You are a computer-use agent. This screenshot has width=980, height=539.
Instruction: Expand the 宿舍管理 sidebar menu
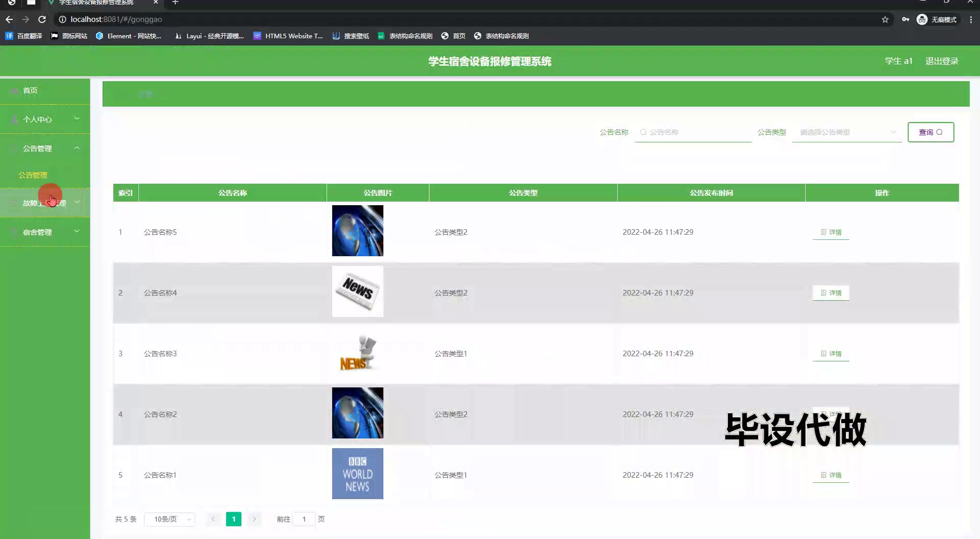(45, 232)
